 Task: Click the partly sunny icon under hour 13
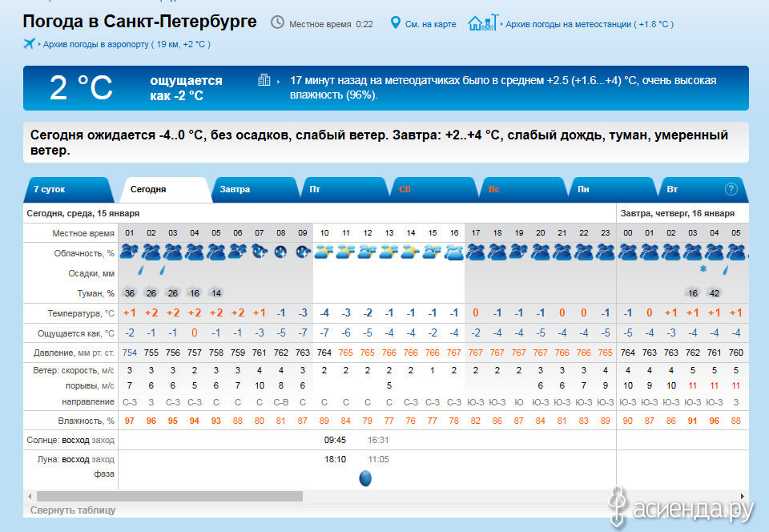389,252
